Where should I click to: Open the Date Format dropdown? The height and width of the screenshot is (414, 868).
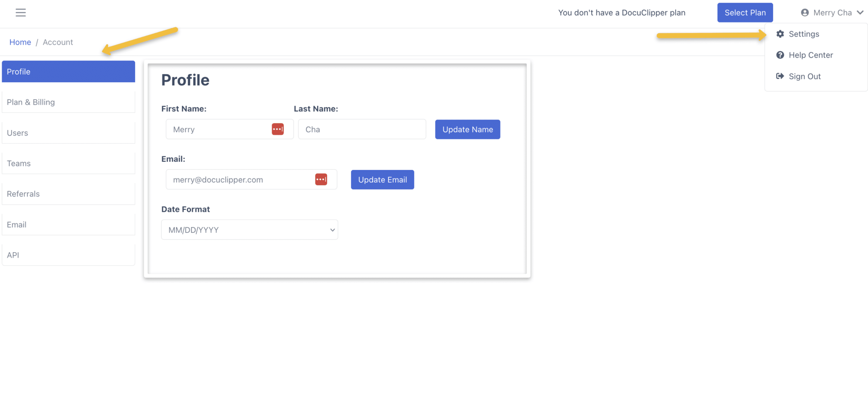point(249,229)
